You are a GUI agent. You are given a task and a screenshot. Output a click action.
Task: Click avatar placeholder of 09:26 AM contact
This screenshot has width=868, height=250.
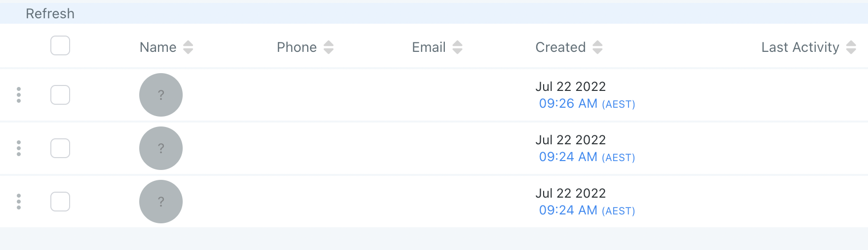[x=161, y=95]
